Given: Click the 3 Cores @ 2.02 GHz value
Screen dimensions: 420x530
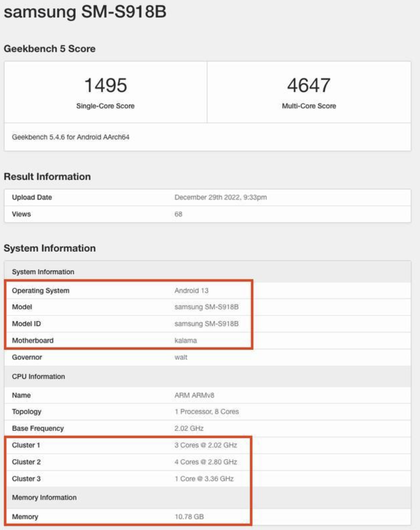Looking at the screenshot, I should pos(206,445).
